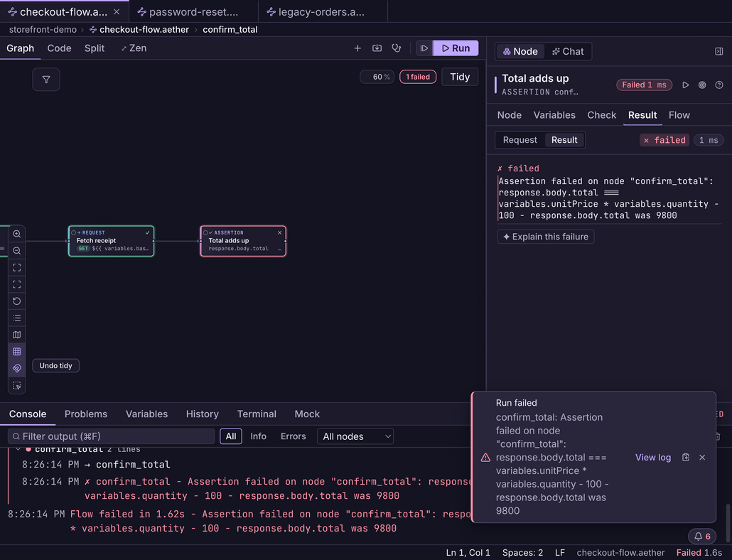Collapse the right side panel icon
The width and height of the screenshot is (732, 560).
coord(719,51)
